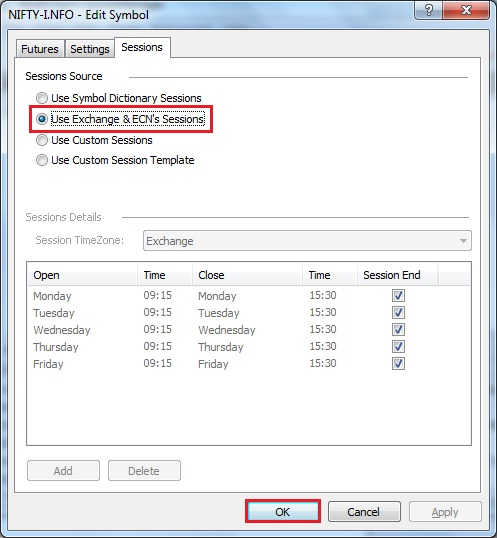
Task: Close the Edit Symbol dialog
Action: pyautogui.click(x=466, y=10)
